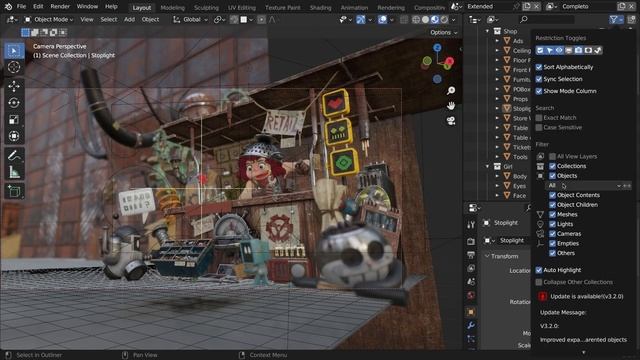Click the pan view hand icon
Screen dimensions: 640x360
point(451,106)
